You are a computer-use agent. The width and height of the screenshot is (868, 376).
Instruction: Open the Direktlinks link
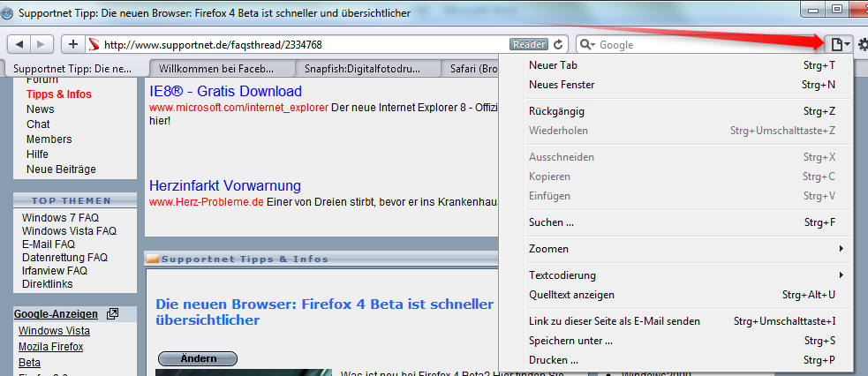click(x=47, y=284)
